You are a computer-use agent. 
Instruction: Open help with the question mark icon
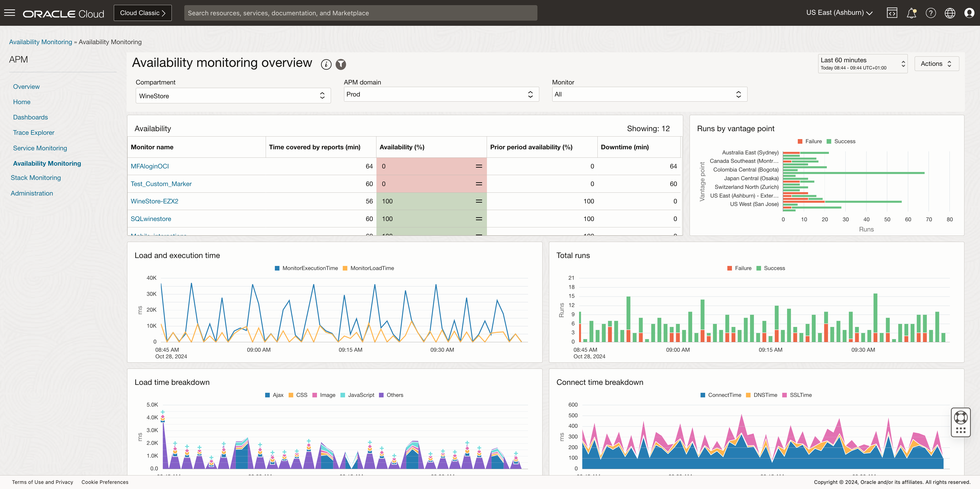pyautogui.click(x=931, y=13)
